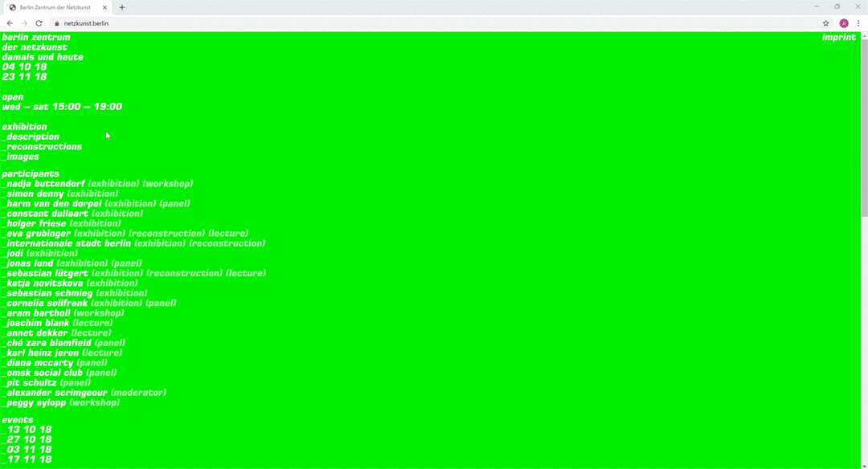868x469 pixels.
Task: Click the start date '04 10 18'
Action: click(24, 67)
